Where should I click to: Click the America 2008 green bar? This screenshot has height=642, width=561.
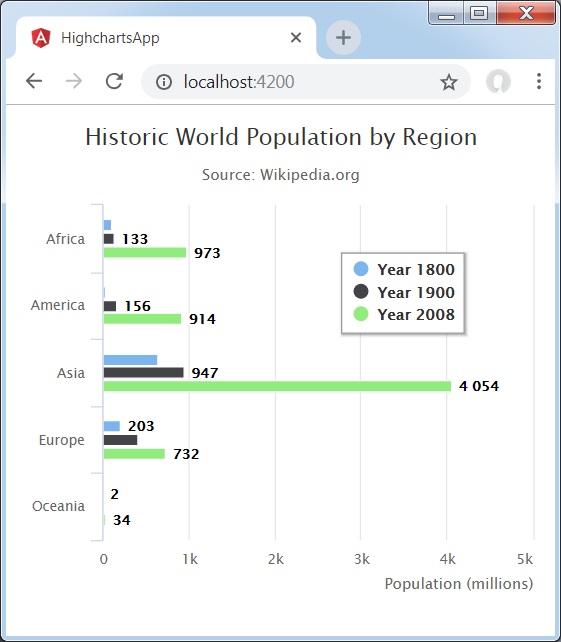[143, 319]
